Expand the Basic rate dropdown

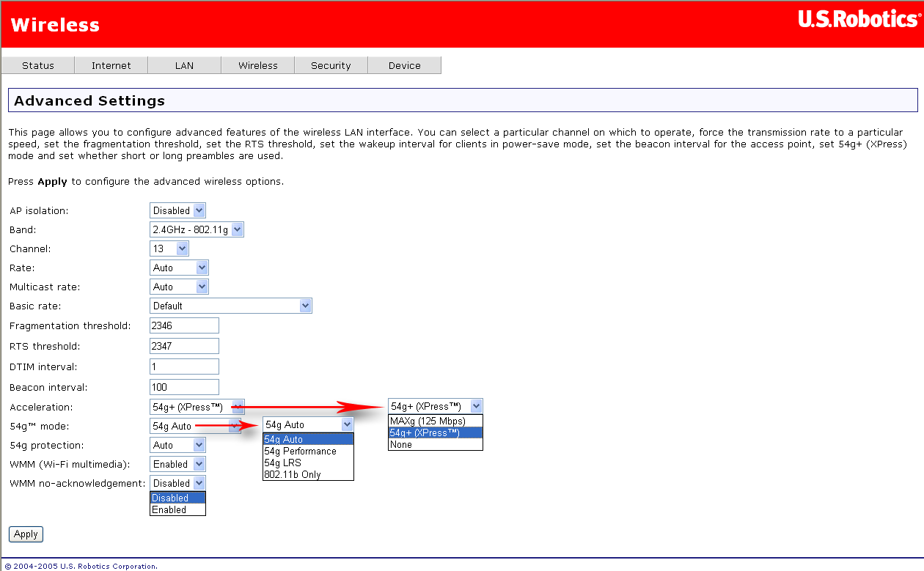(231, 306)
